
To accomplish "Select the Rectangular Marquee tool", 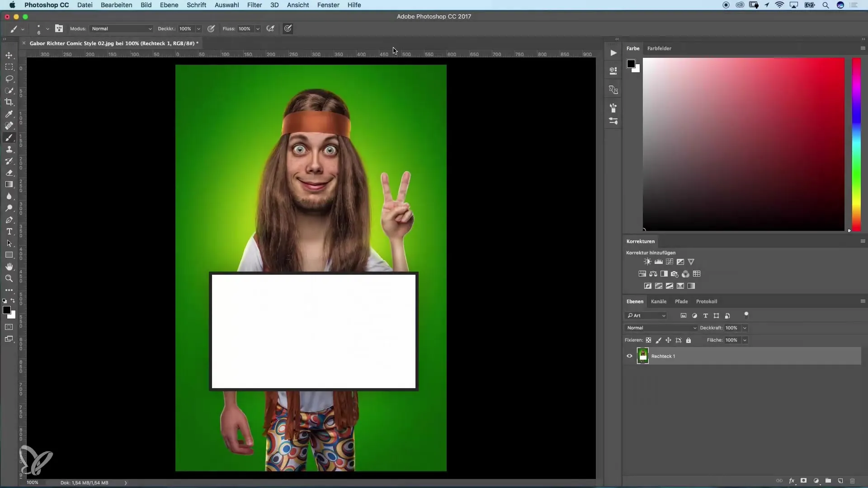I will click(9, 67).
